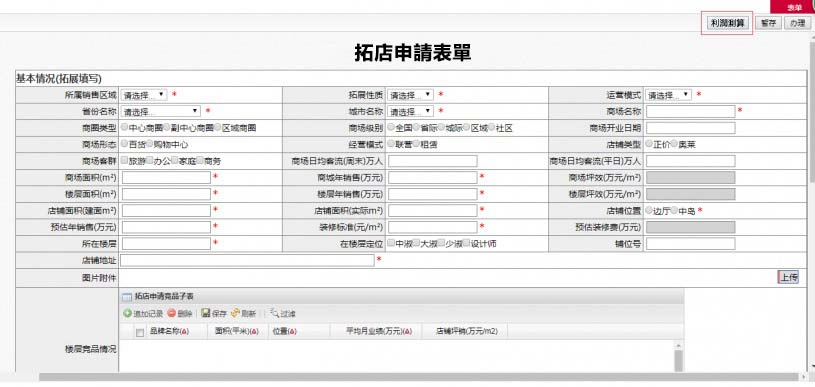Select 购物中心 for 商场形态
Viewport: 815px width, 387px height.
pyautogui.click(x=150, y=144)
